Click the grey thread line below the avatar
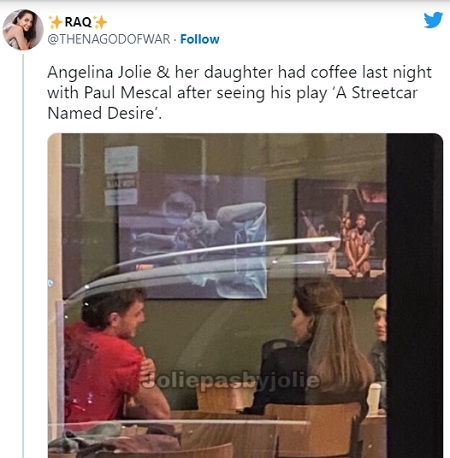 tap(23, 255)
